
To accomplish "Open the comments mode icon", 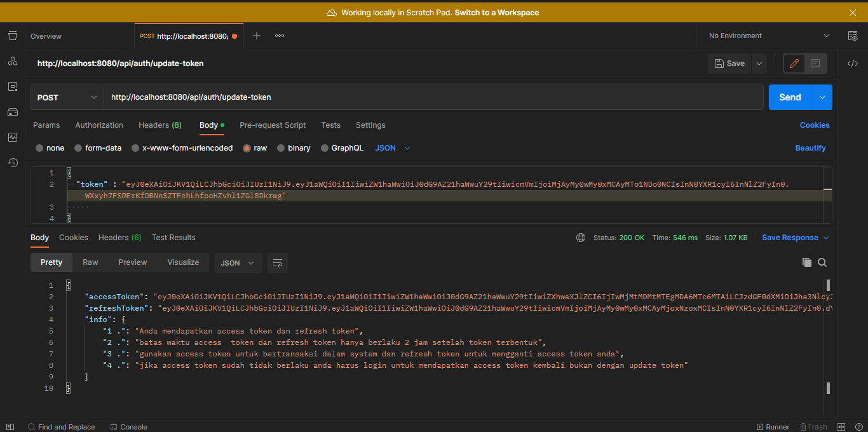I will (815, 64).
